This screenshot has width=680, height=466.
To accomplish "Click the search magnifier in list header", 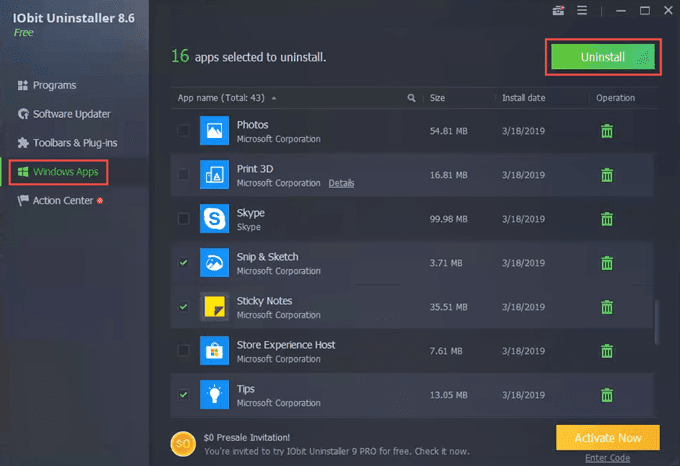I will tap(411, 98).
